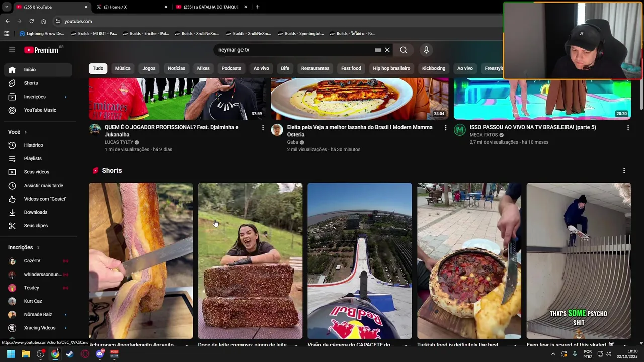
Task: Open the churrasco meat-slicing Short thumbnail
Action: [x=140, y=260]
